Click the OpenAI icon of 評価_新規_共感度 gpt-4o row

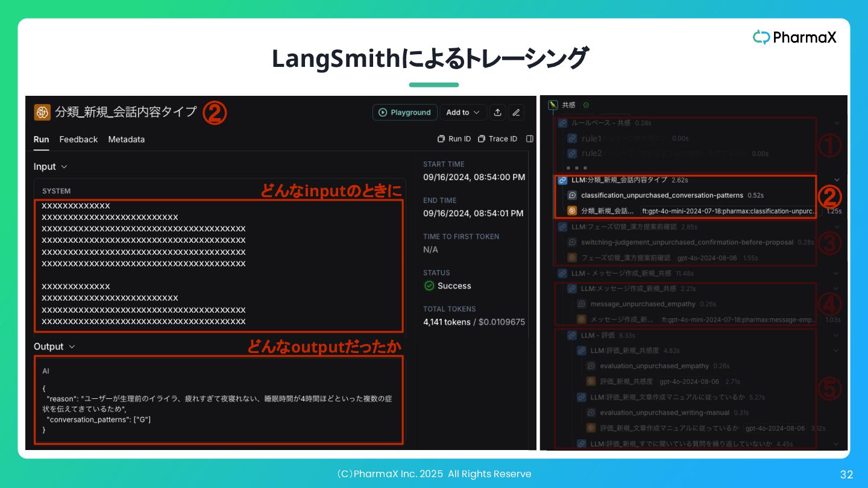coord(591,382)
